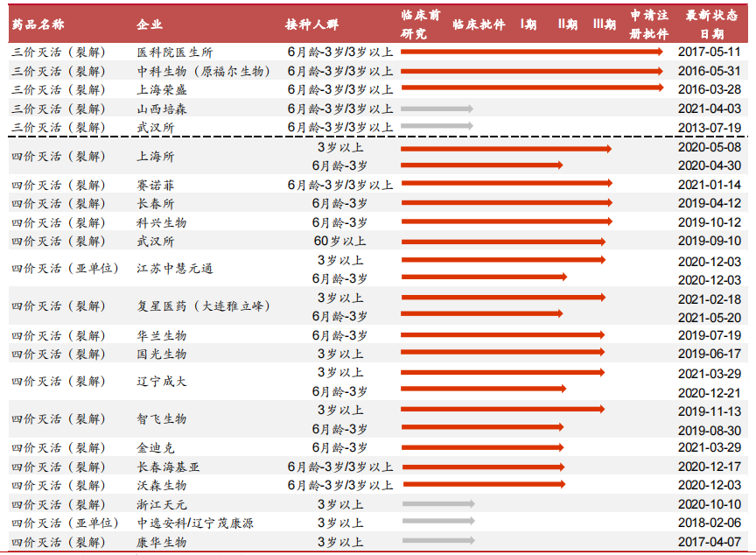Select the 智飞生物 company cell

tap(162, 419)
